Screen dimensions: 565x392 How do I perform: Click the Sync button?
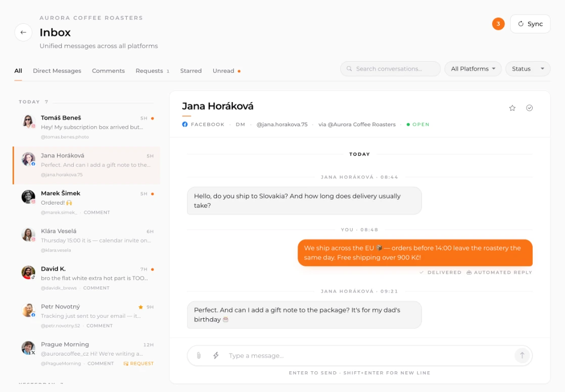tap(530, 24)
